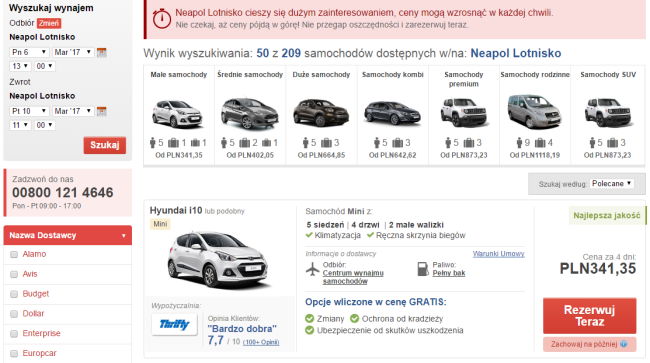
Task: Open the Szukaj według Polecane sort dropdown
Action: pyautogui.click(x=611, y=184)
